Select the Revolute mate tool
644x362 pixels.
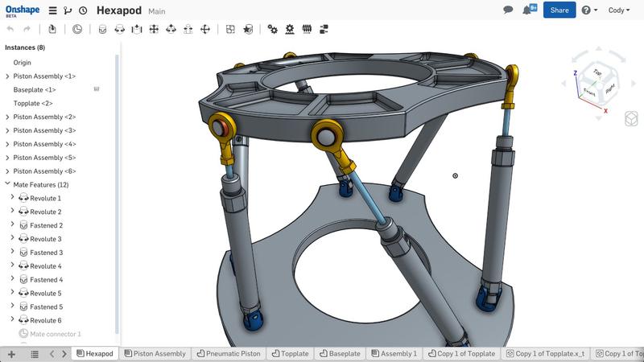(x=119, y=29)
